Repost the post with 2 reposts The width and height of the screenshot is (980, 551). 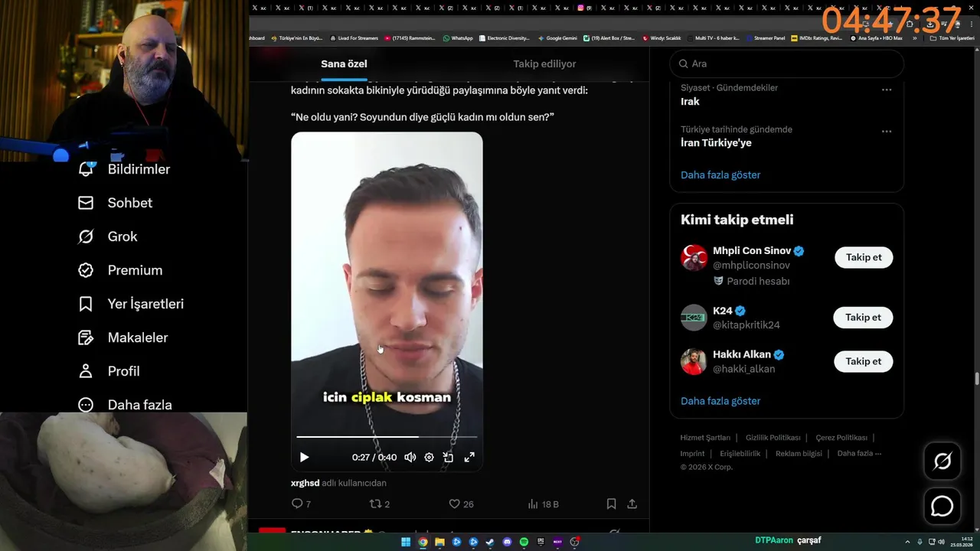click(380, 504)
